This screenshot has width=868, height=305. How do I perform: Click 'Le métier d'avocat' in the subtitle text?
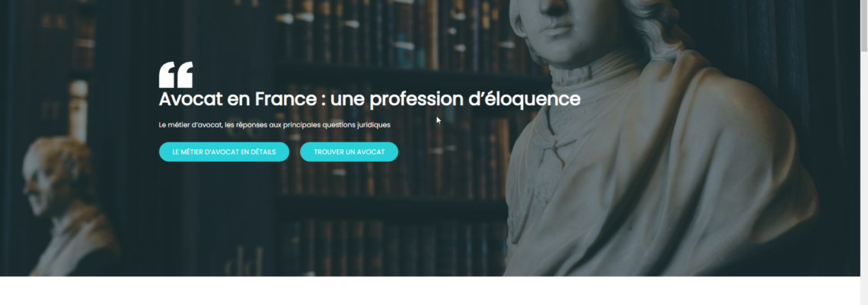[x=191, y=125]
